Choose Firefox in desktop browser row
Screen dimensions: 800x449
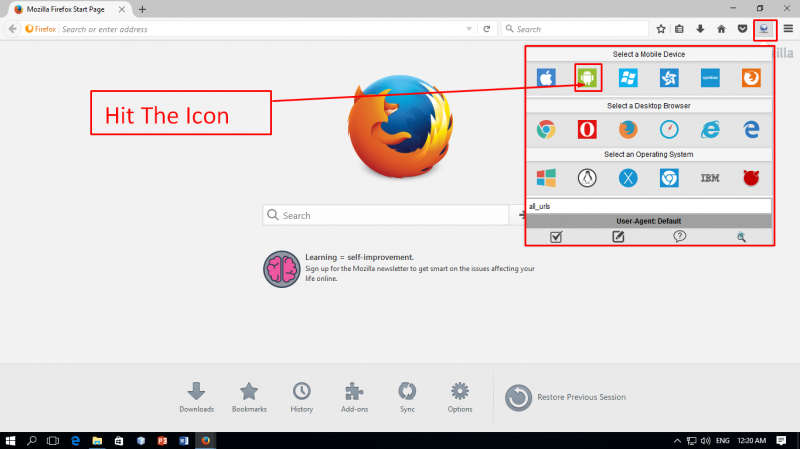pos(628,130)
